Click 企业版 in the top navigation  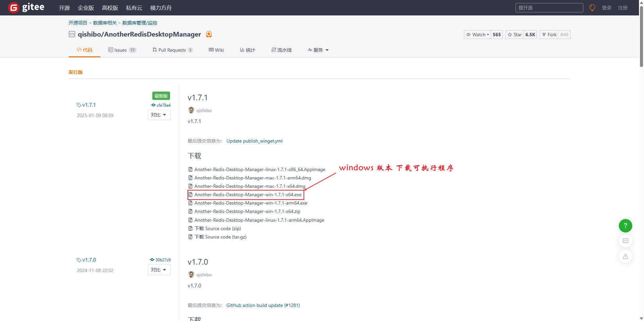(x=86, y=8)
